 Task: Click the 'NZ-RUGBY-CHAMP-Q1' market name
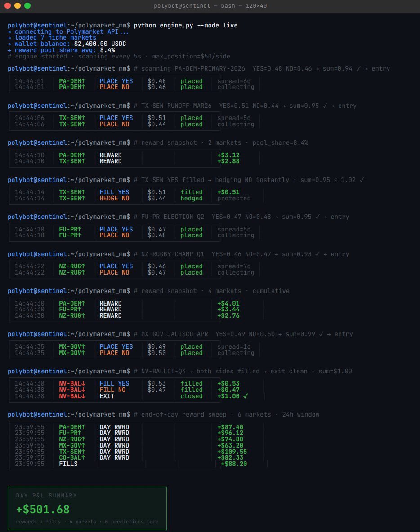pos(173,254)
